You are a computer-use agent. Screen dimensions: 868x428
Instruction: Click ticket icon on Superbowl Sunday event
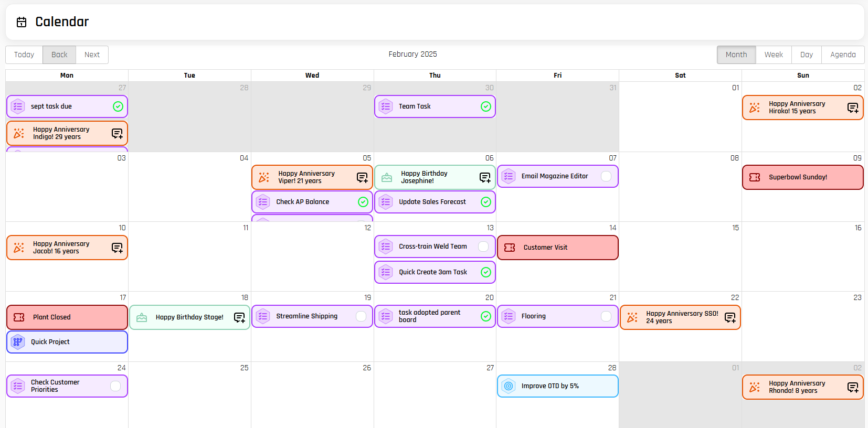755,177
